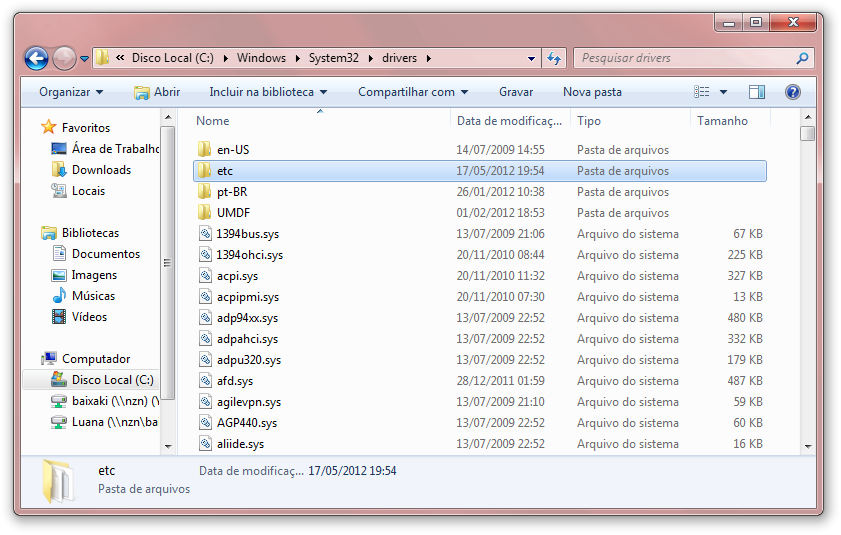841x535 pixels.
Task: Select the adpahci.sys file icon
Action: click(205, 338)
